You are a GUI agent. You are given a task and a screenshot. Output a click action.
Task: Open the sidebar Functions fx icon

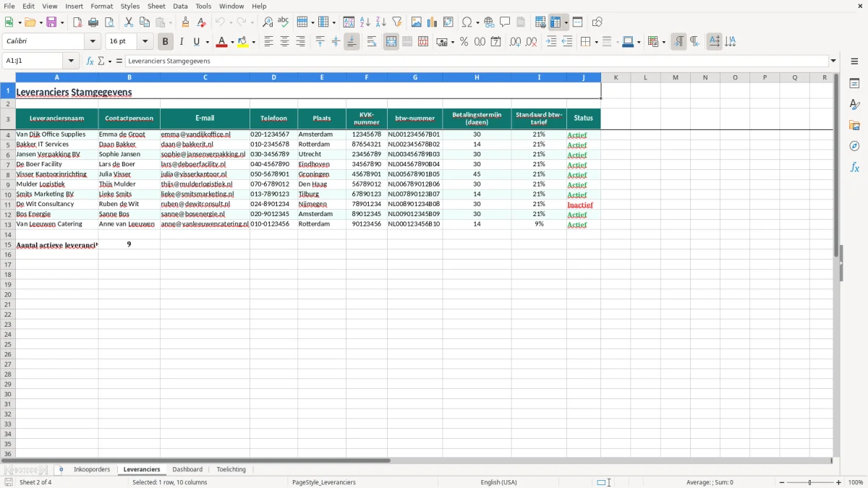[x=854, y=167]
